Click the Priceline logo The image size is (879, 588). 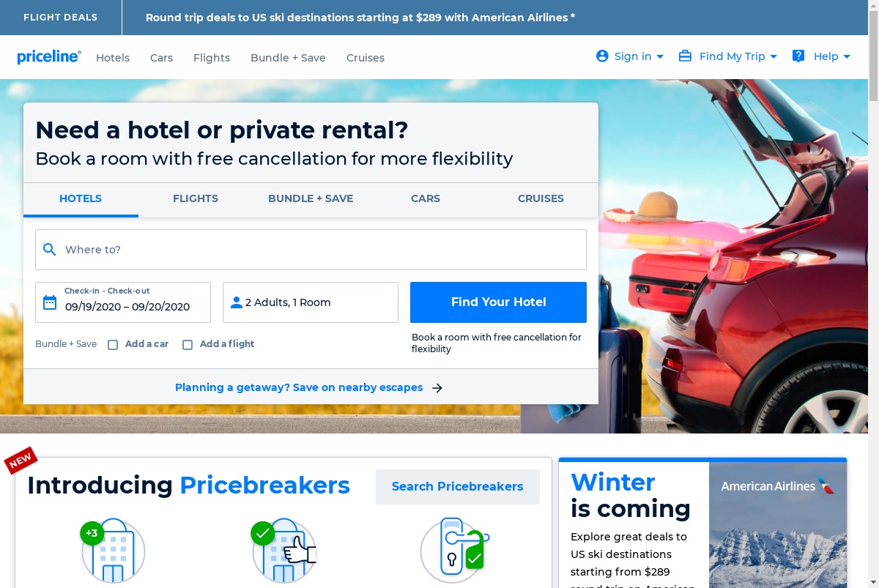pyautogui.click(x=49, y=57)
